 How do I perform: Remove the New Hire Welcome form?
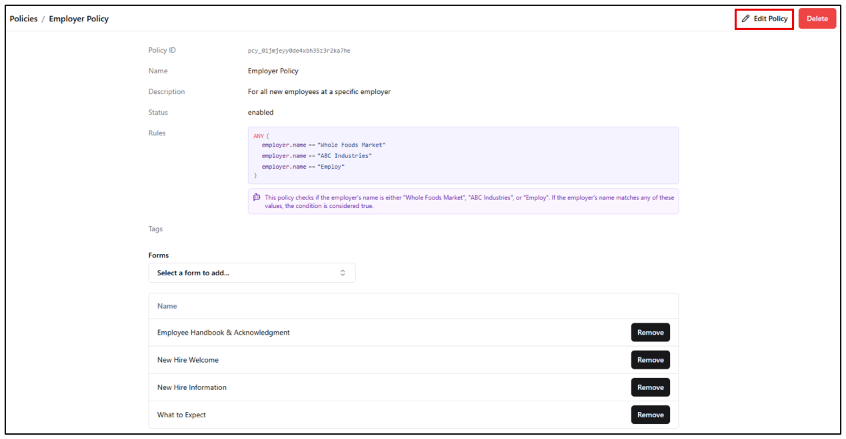[x=650, y=360]
